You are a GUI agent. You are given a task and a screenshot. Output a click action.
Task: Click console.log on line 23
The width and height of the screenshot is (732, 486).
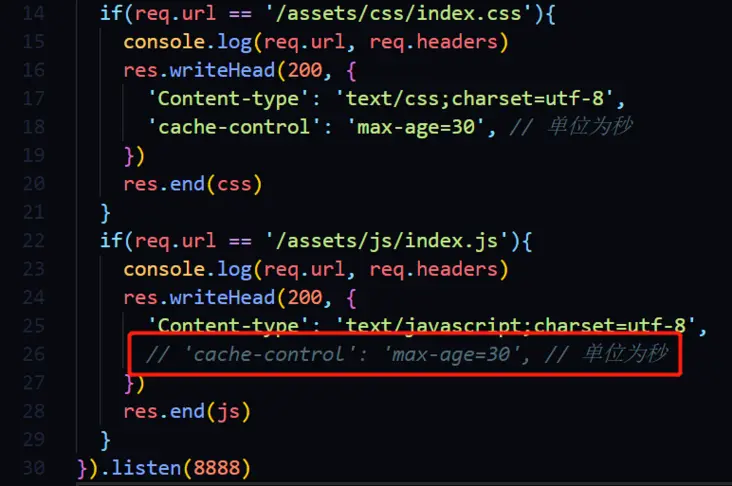point(188,269)
